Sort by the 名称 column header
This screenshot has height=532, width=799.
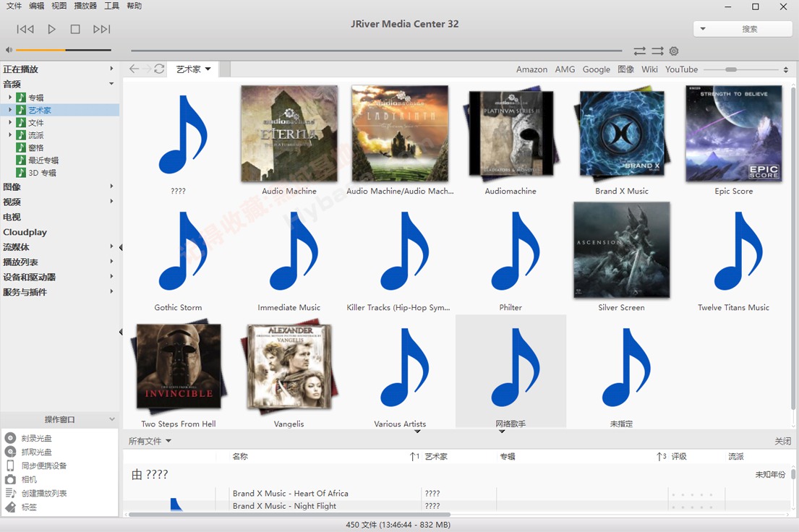[240, 456]
